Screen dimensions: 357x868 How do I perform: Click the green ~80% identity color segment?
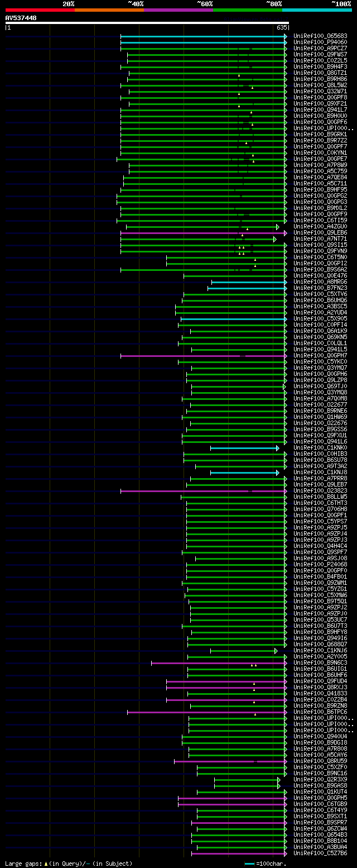pyautogui.click(x=248, y=9)
